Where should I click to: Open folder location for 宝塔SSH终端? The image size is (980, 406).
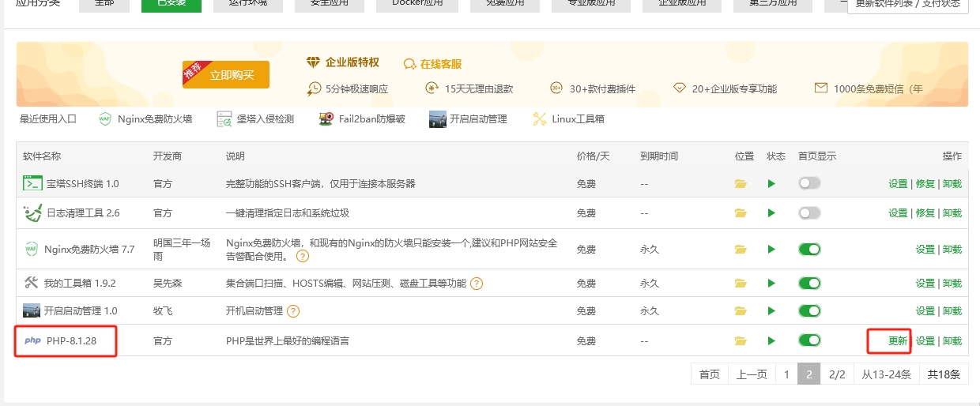click(741, 183)
